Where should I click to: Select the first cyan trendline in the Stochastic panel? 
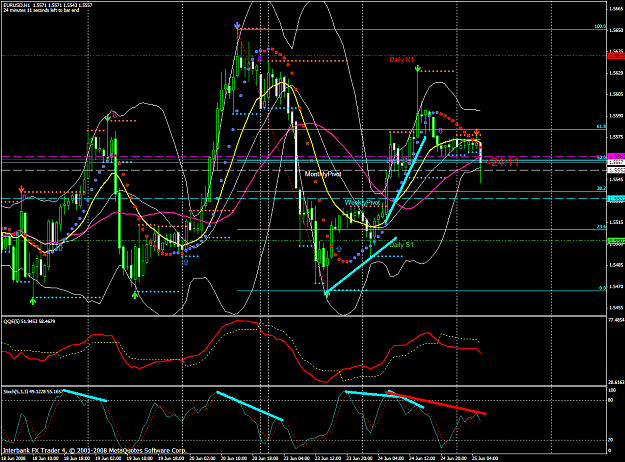tap(85, 395)
